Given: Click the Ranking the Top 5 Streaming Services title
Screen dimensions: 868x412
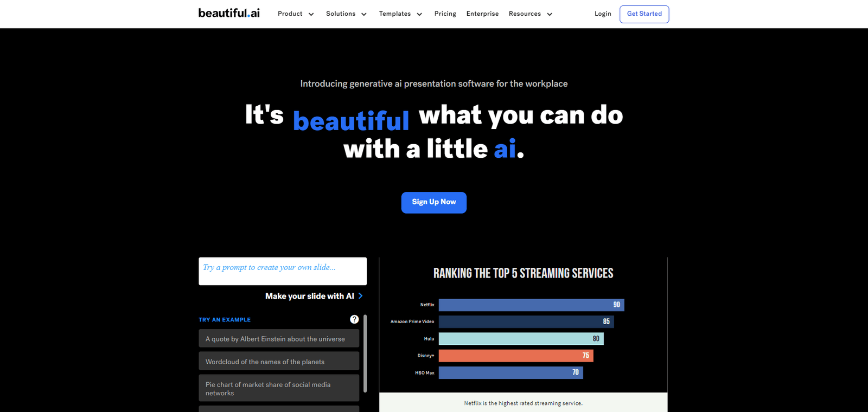Looking at the screenshot, I should (524, 273).
